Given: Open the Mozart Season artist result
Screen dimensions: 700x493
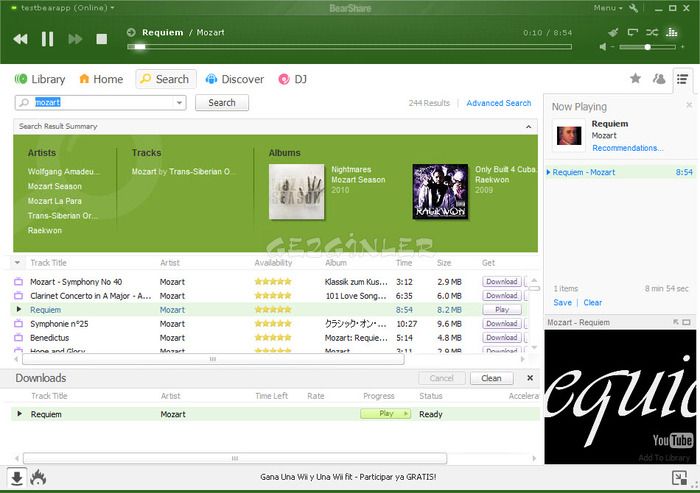Looking at the screenshot, I should pyautogui.click(x=54, y=186).
